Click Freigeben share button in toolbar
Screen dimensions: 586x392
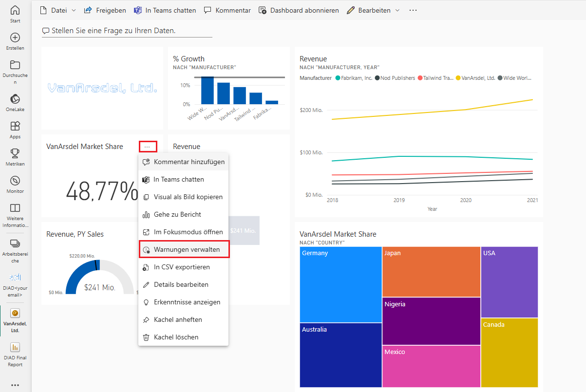[105, 10]
